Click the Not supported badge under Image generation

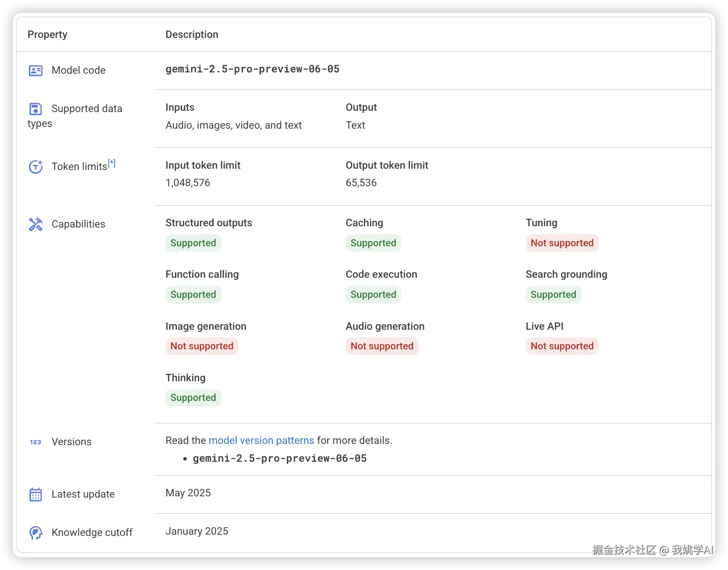(x=202, y=346)
